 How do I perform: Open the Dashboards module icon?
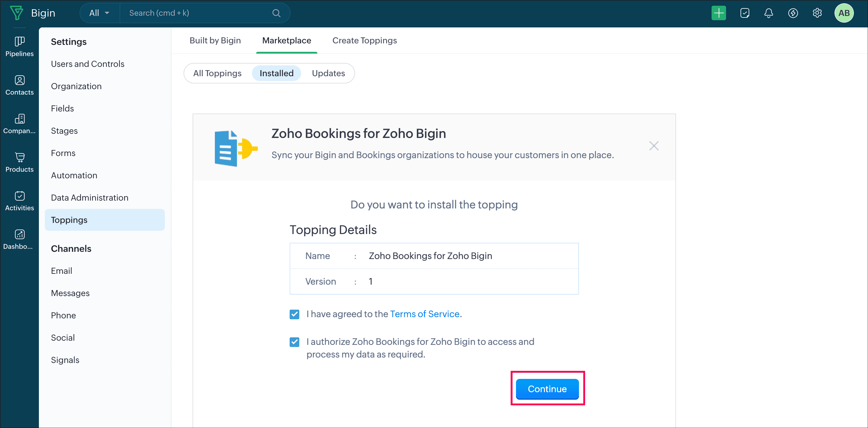(x=20, y=239)
